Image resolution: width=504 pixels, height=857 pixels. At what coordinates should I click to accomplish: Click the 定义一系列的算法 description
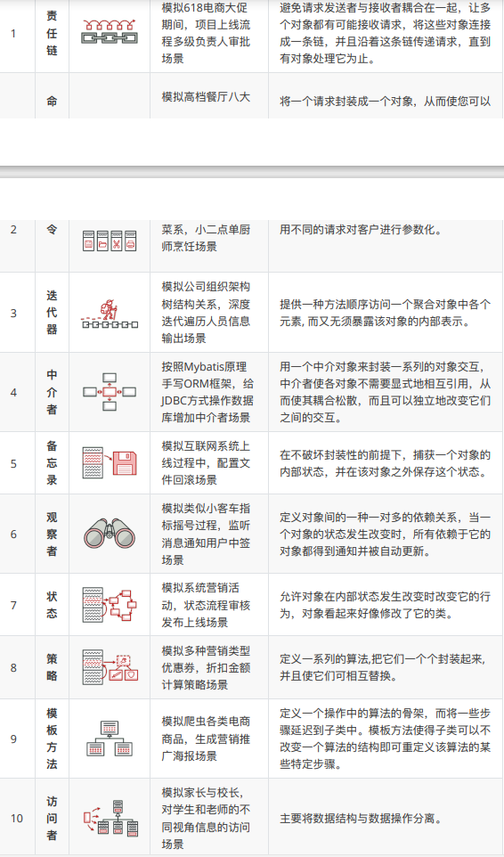382,667
